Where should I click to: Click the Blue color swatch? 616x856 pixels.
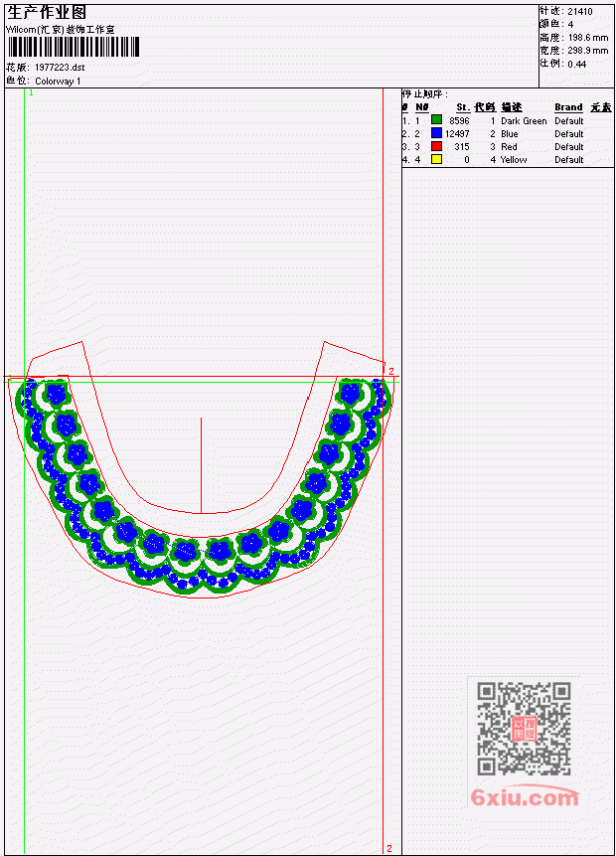point(436,133)
